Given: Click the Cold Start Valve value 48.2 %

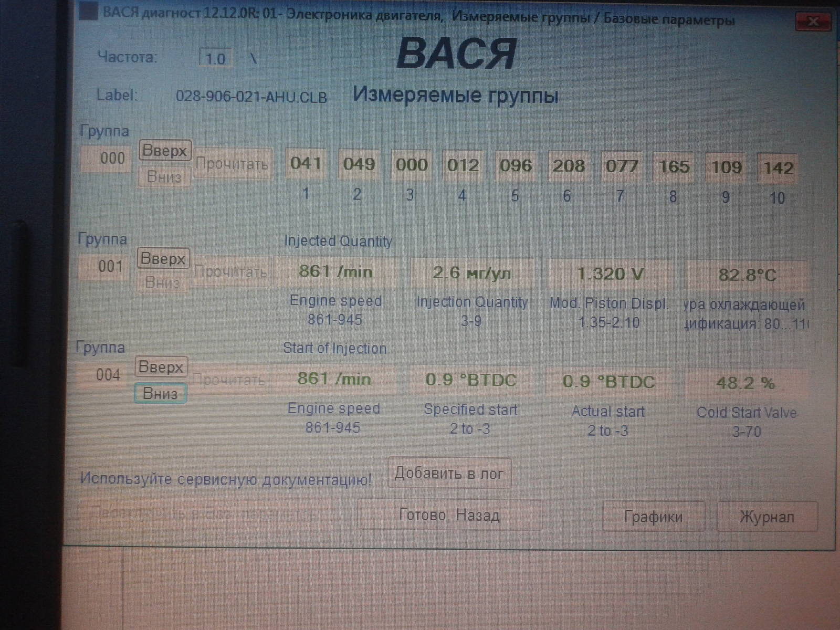Looking at the screenshot, I should tap(745, 383).
